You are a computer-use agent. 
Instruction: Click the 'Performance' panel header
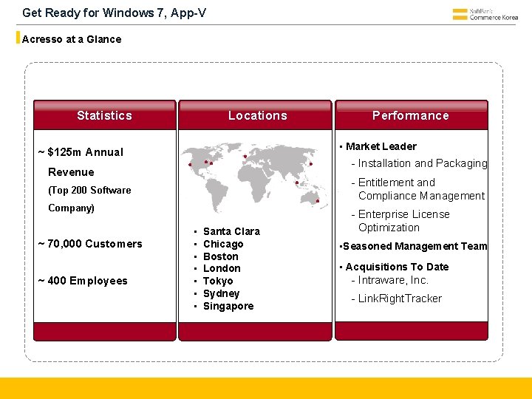(412, 115)
